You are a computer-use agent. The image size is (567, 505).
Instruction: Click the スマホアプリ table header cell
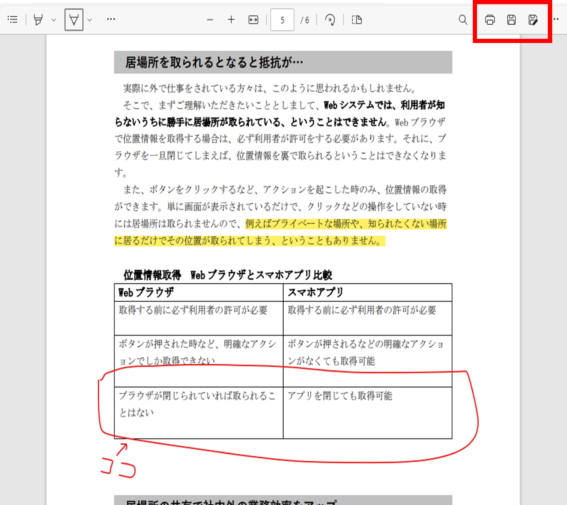pos(368,292)
